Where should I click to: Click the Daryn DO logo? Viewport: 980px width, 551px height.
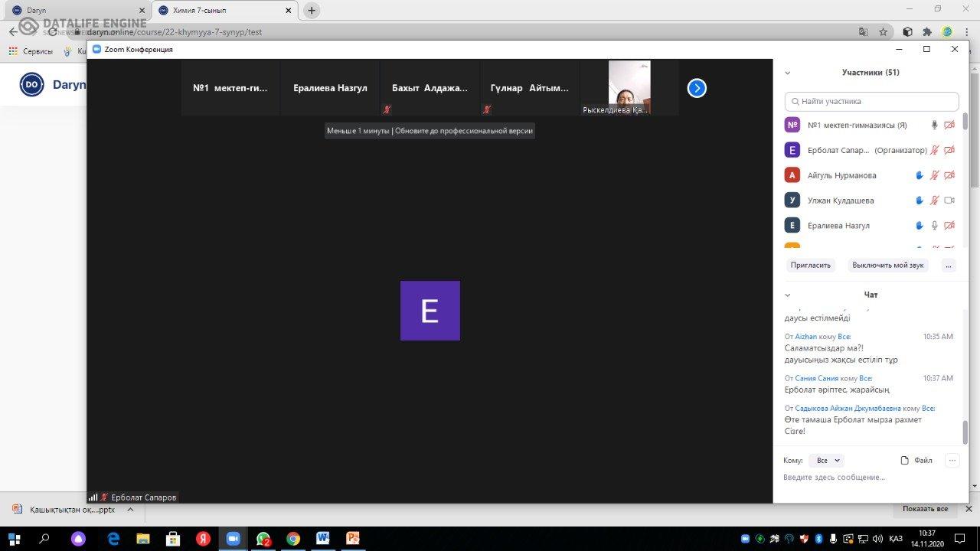31,85
